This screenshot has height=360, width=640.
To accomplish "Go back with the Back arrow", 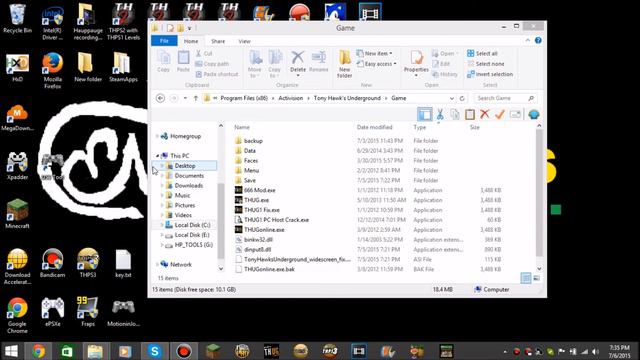I will click(160, 98).
